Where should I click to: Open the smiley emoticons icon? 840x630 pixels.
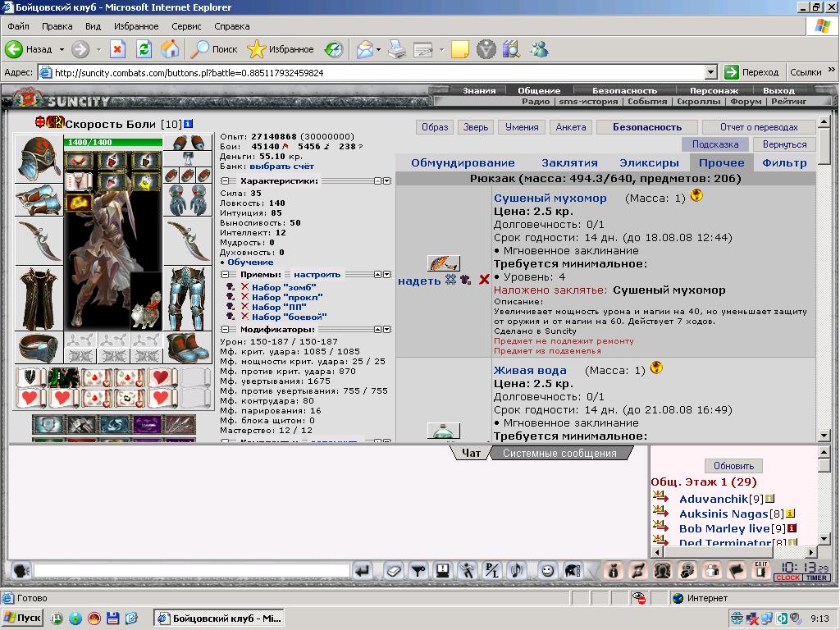[547, 571]
